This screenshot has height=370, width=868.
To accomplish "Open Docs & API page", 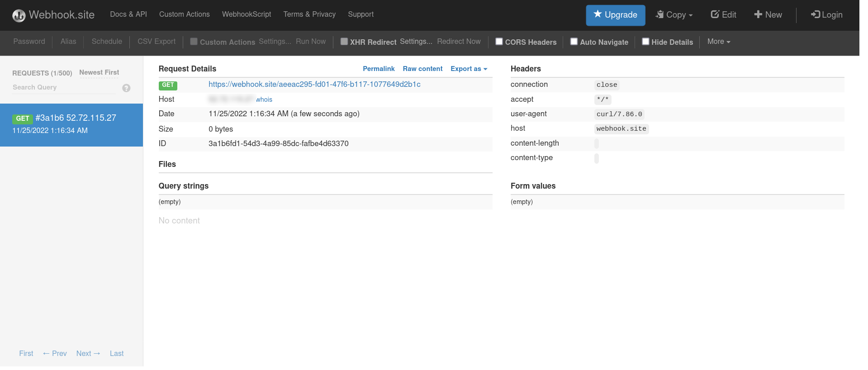I will tap(128, 14).
